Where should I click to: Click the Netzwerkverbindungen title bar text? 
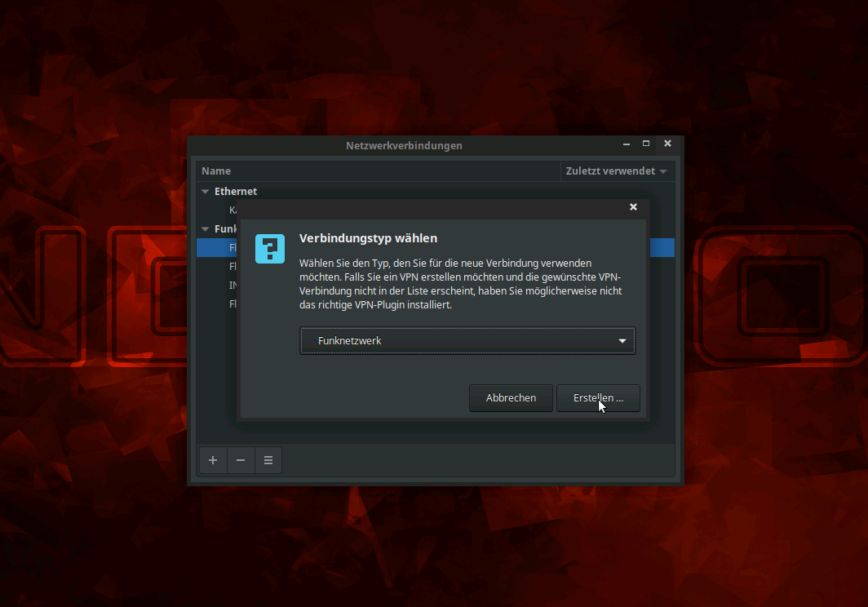click(404, 145)
